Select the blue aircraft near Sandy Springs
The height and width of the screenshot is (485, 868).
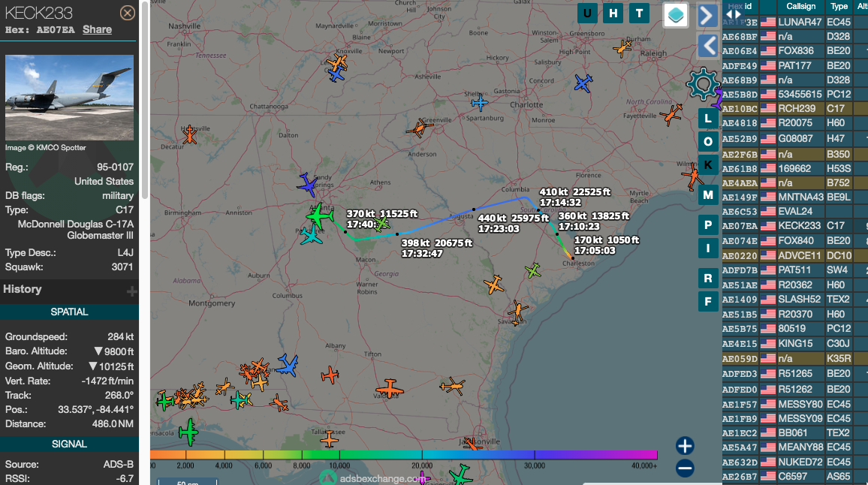click(x=307, y=185)
